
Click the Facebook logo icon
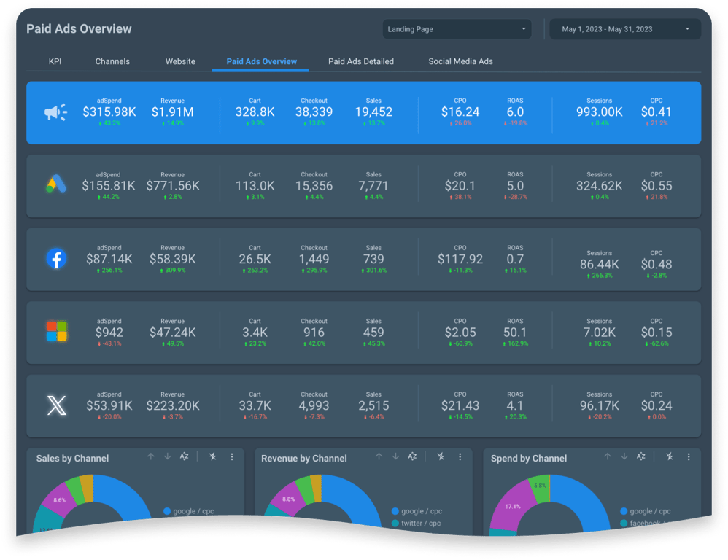(x=56, y=258)
